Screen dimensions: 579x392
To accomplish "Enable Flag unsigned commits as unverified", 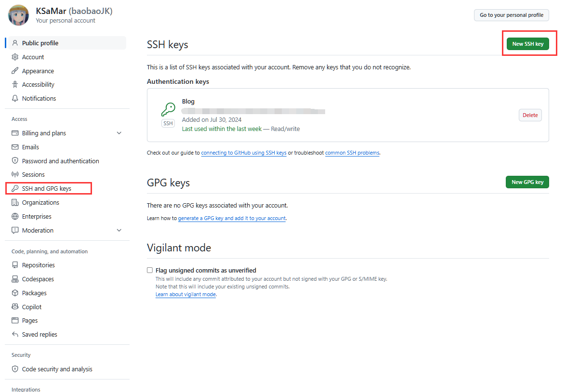I will (150, 270).
